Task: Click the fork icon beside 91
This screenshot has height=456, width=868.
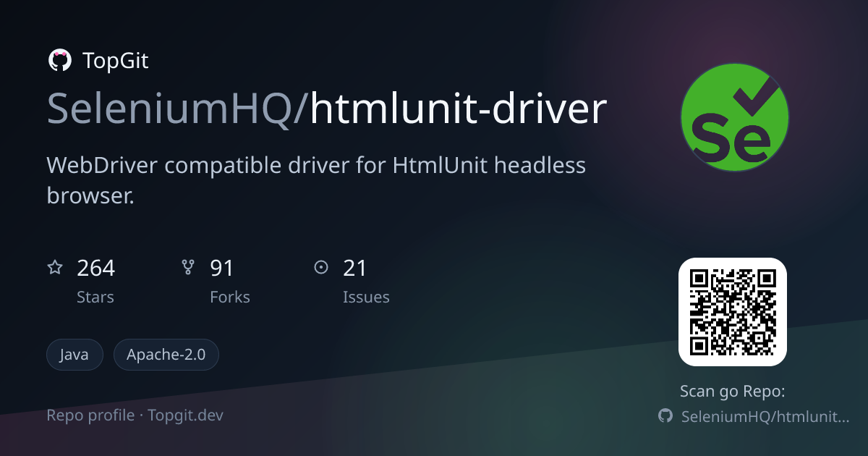Action: 188,268
